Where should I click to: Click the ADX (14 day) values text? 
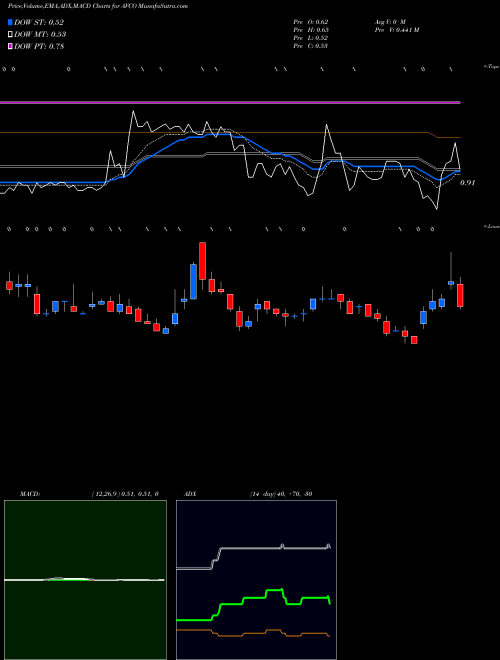tap(281, 494)
